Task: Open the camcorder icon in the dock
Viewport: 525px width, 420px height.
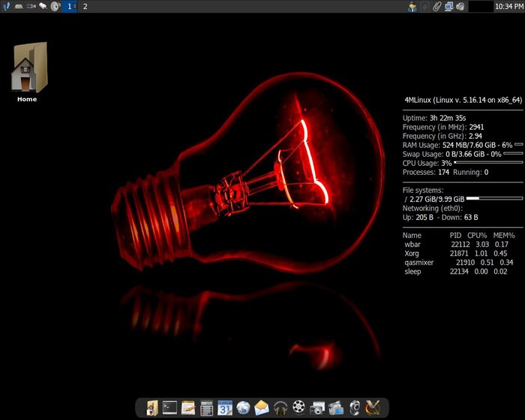Action: [x=335, y=408]
